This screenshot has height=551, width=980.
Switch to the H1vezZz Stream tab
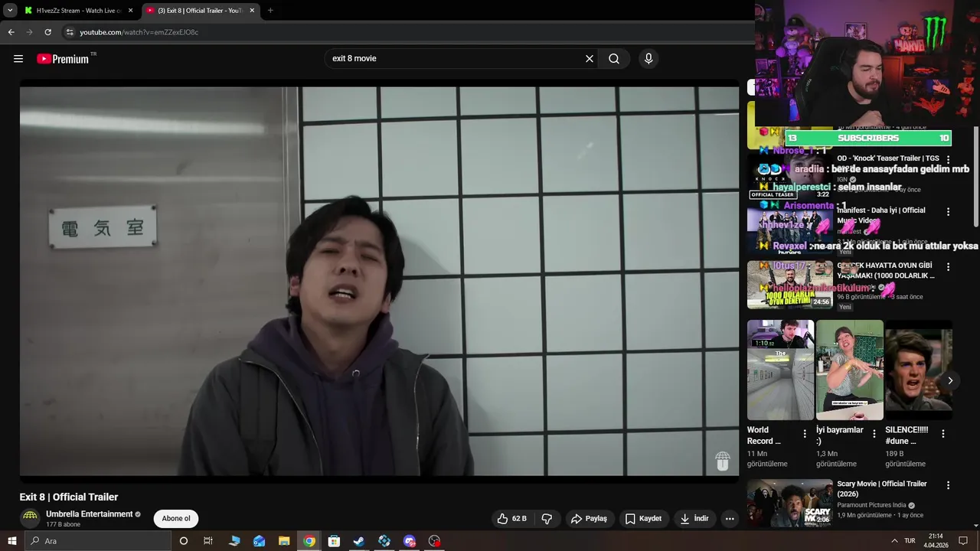pyautogui.click(x=78, y=11)
